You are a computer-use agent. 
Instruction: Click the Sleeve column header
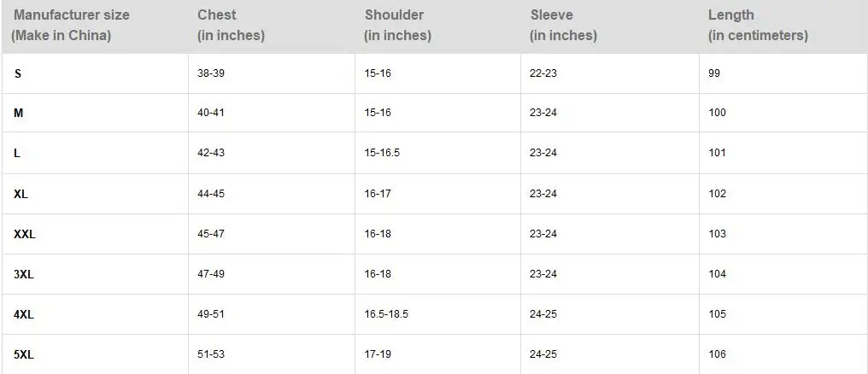551,15
